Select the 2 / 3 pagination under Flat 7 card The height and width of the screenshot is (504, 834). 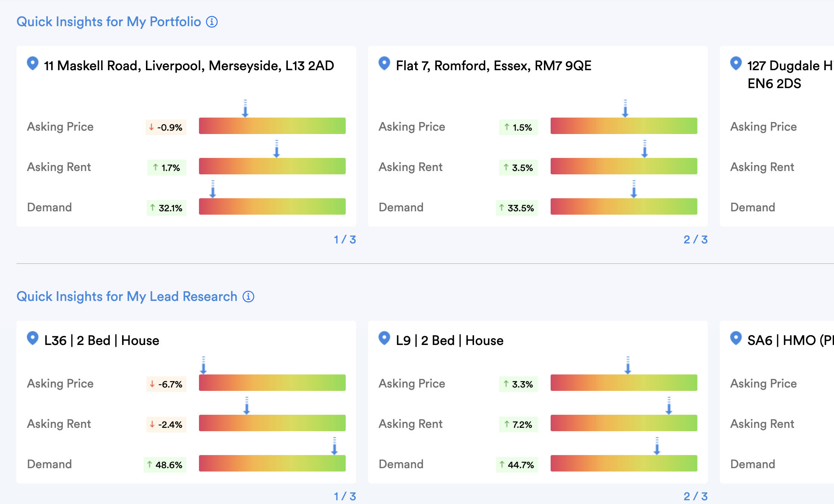click(696, 240)
